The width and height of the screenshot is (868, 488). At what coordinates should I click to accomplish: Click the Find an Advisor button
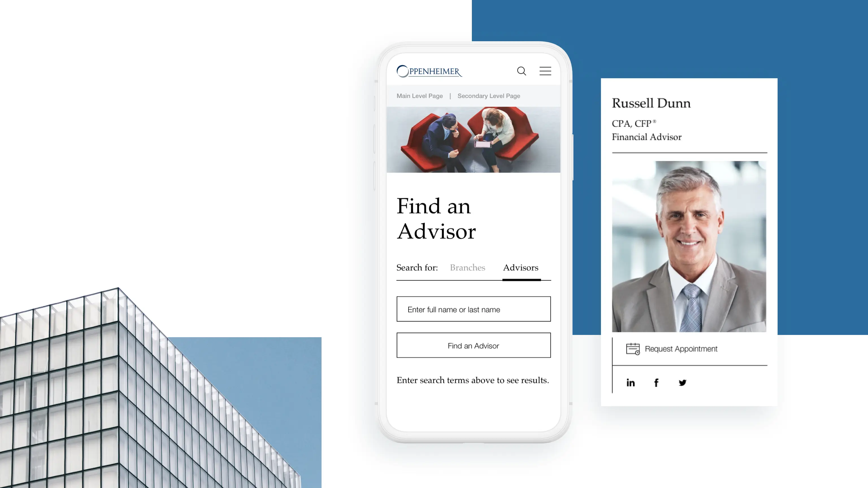tap(473, 345)
